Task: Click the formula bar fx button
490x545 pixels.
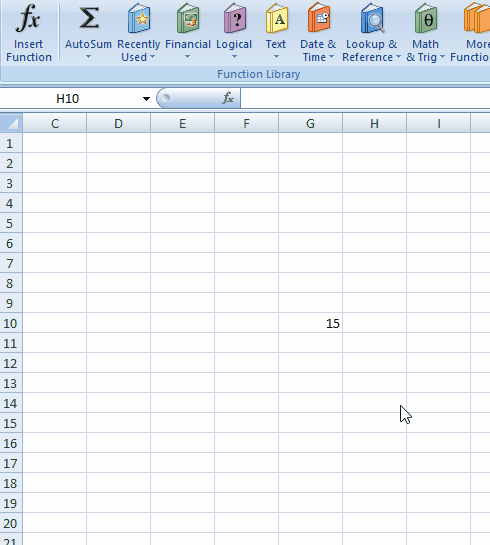Action: tap(228, 98)
